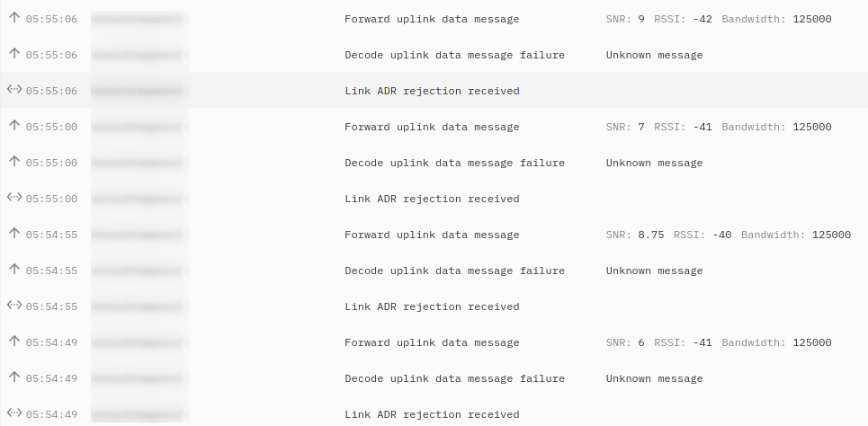Screen dimensions: 868x426
Task: Click uplink arrow icon of 05:55:06 Forward message
Action: click(x=14, y=18)
